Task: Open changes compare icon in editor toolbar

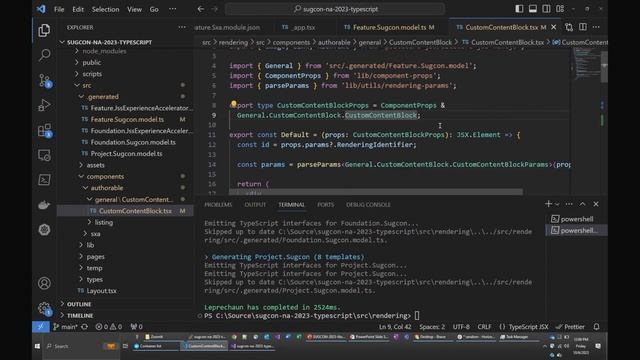Action: pyautogui.click(x=569, y=27)
